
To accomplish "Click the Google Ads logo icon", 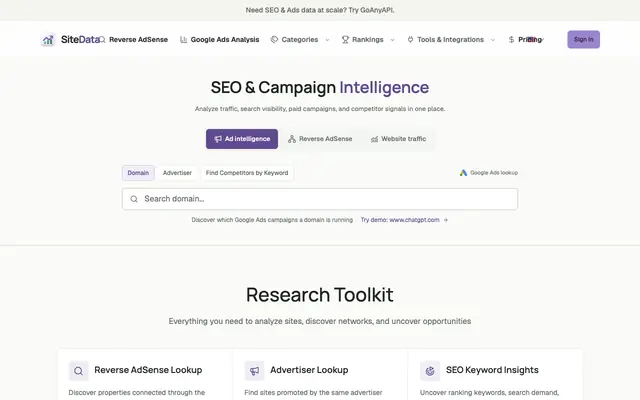I will (x=463, y=173).
